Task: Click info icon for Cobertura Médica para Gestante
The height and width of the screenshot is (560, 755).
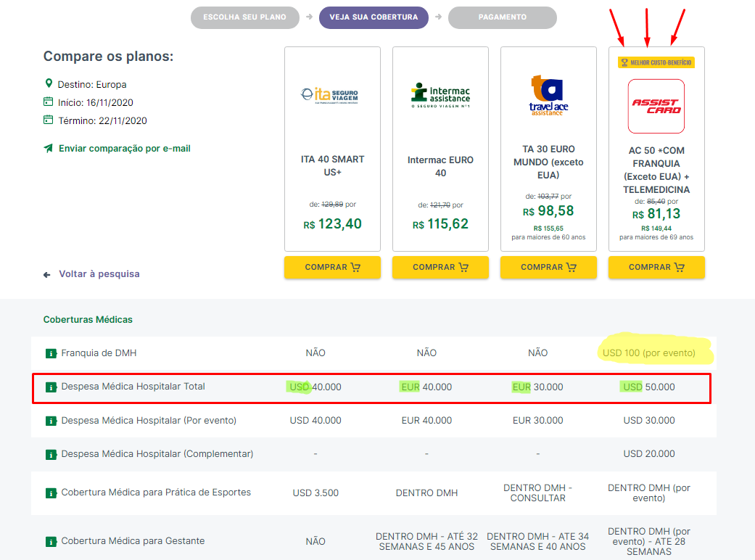Action: (x=51, y=542)
